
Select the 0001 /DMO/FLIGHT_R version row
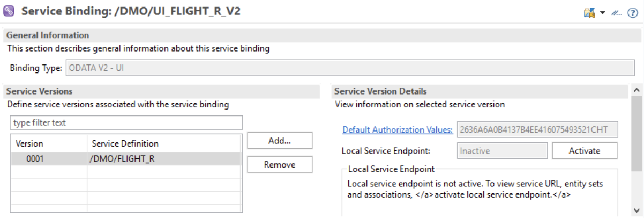(x=125, y=159)
